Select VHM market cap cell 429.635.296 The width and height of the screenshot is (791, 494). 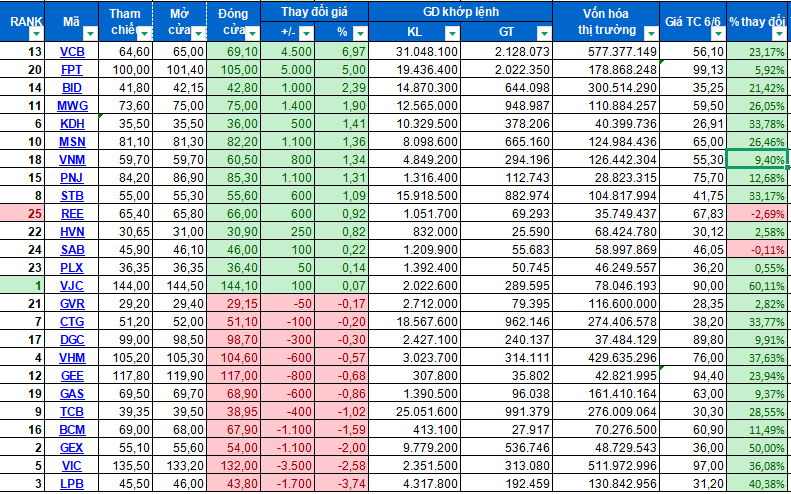coord(606,358)
